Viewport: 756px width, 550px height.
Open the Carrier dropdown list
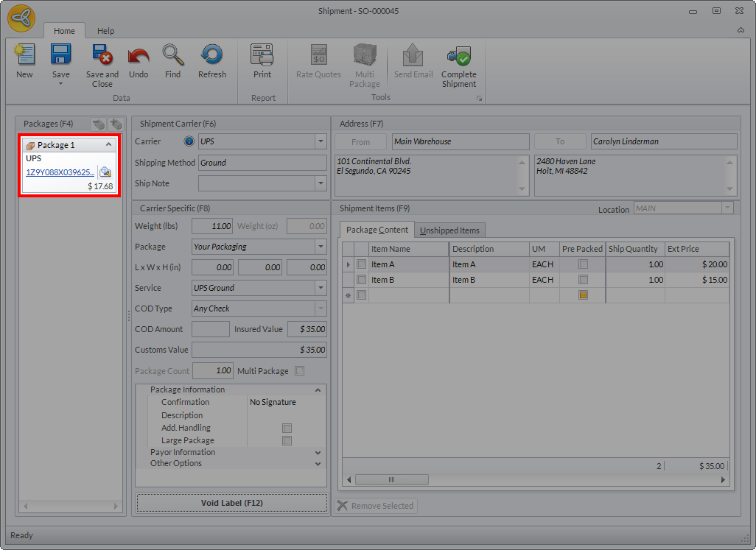click(321, 141)
